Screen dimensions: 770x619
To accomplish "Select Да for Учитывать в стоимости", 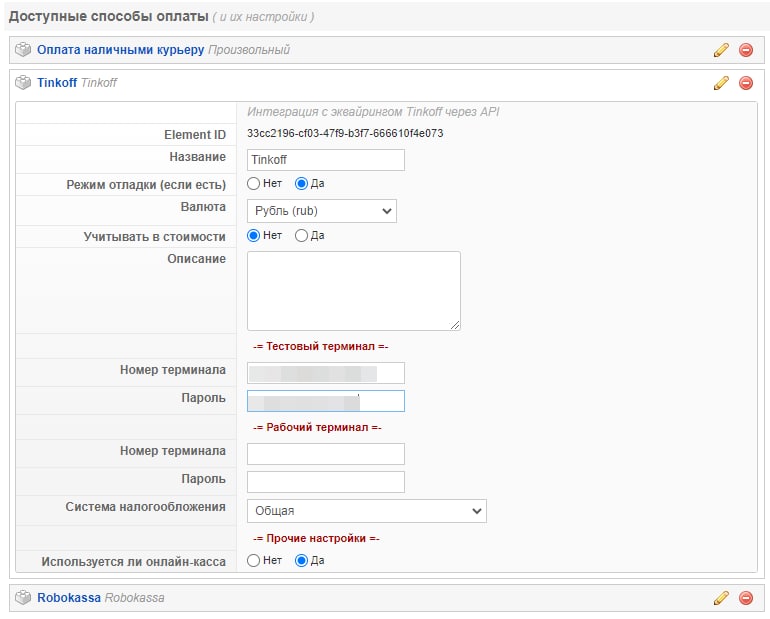I will [x=301, y=236].
